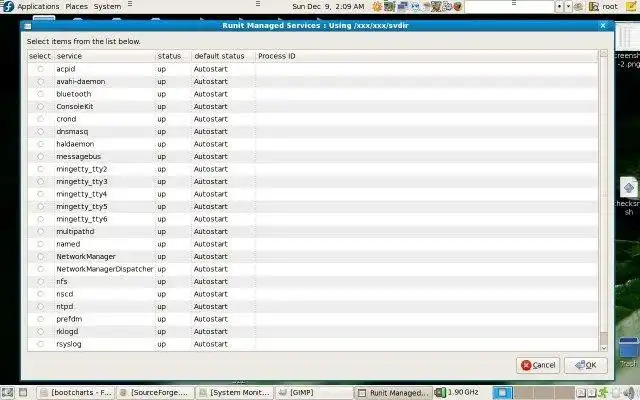Click the mingetty_tty6 service name
Viewport: 640px width, 400px height.
[82, 219]
